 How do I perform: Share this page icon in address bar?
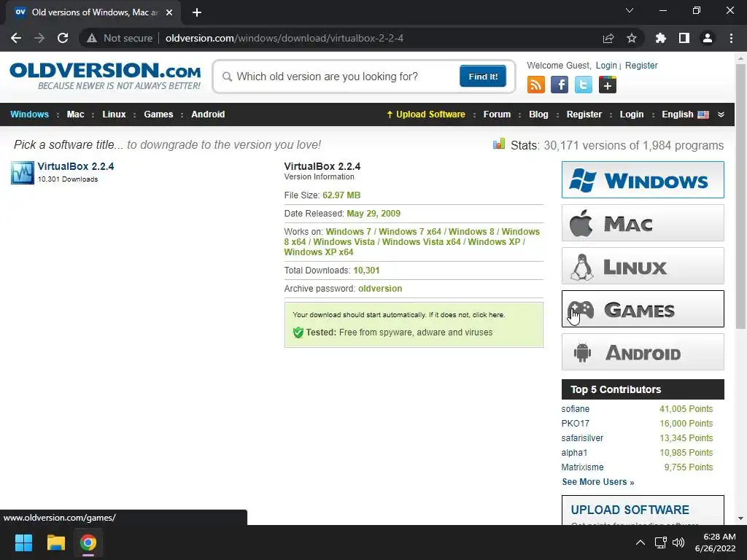pos(608,38)
